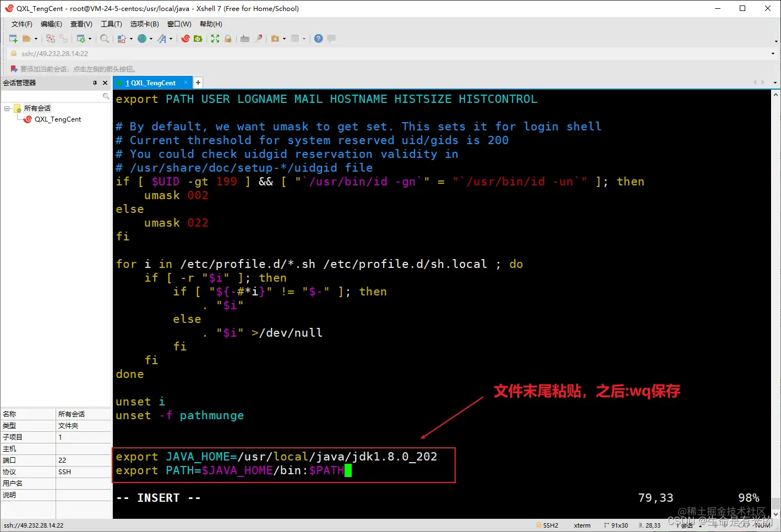
Task: Click the tab scroll right arrow
Action: (763, 83)
